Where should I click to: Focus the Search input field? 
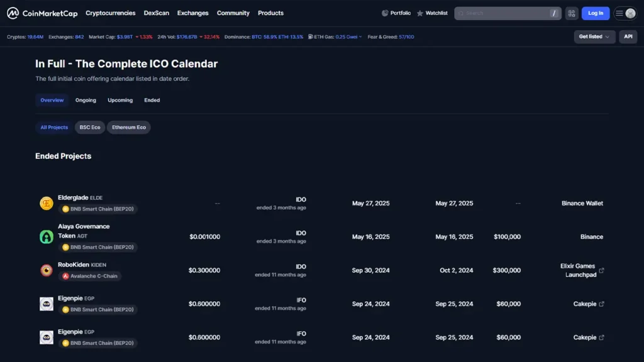point(508,13)
